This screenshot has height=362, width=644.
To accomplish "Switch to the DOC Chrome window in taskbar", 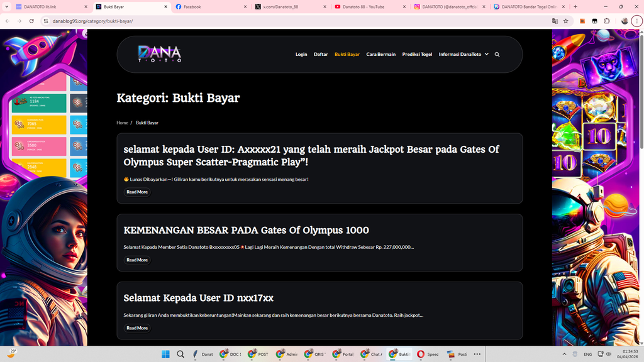I will click(230, 354).
